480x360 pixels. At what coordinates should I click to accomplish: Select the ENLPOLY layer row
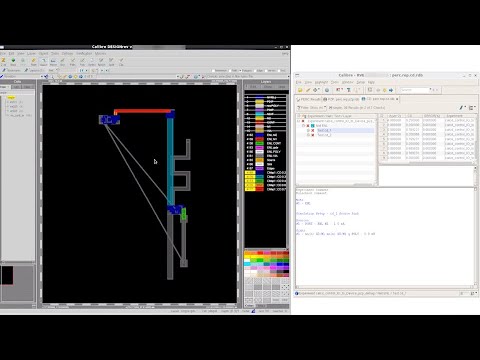(x=265, y=152)
